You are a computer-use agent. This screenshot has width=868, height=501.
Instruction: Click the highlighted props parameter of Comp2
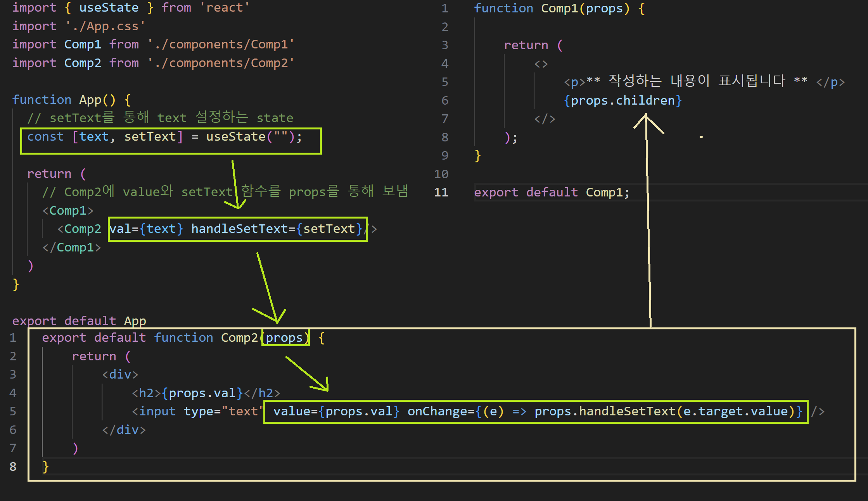(x=284, y=338)
